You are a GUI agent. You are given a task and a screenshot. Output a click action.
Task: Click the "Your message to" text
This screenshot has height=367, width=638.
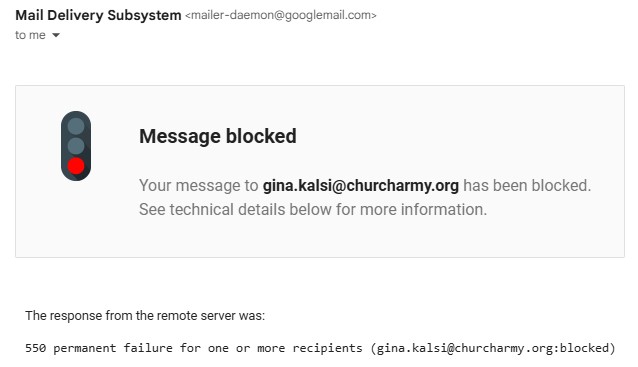[x=199, y=186]
